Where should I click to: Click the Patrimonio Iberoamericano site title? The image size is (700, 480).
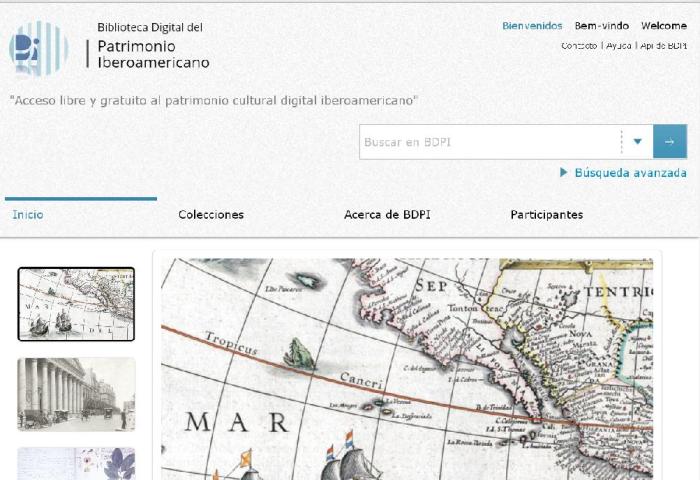click(153, 54)
